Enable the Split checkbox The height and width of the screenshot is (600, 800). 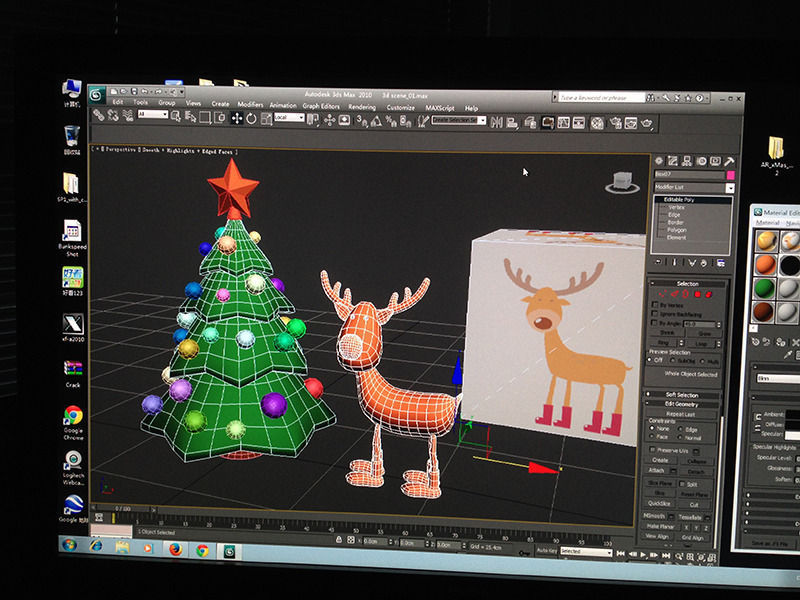(683, 483)
